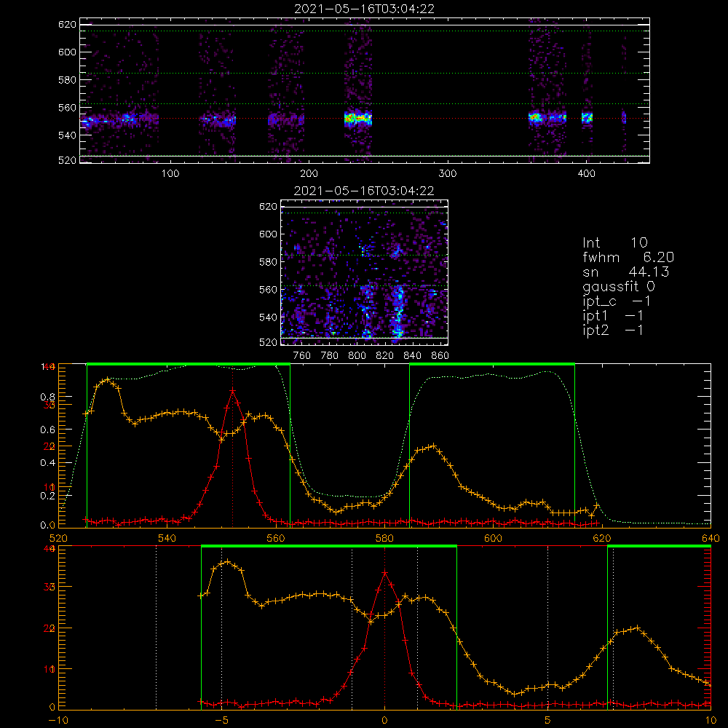Click x-axis label '640' of the profile plot
The width and height of the screenshot is (728, 728).
tap(711, 539)
